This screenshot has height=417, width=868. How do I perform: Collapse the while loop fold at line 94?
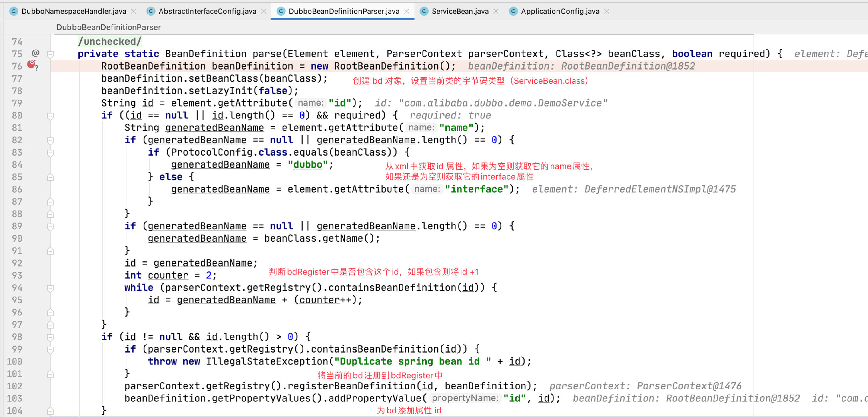point(50,288)
